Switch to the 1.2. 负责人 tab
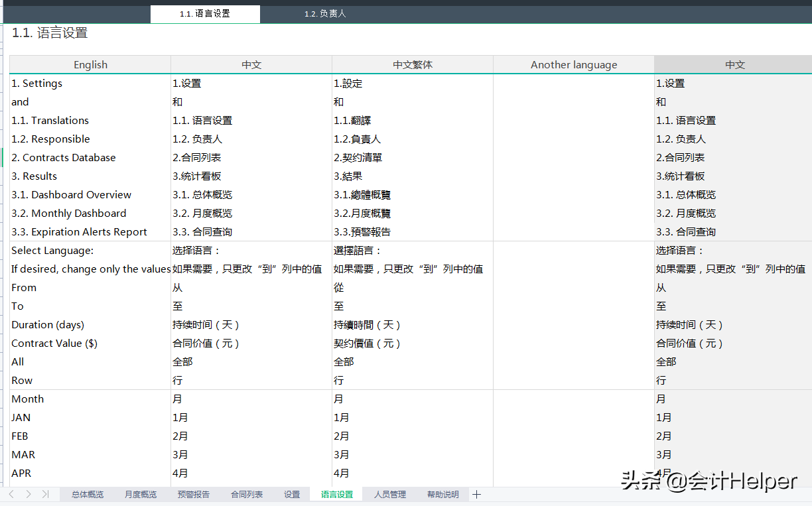812x506 pixels. coord(325,13)
